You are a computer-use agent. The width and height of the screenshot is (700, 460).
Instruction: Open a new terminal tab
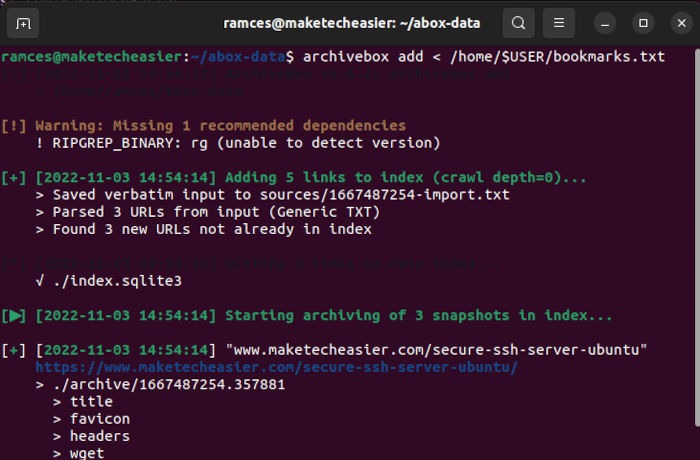(x=23, y=23)
